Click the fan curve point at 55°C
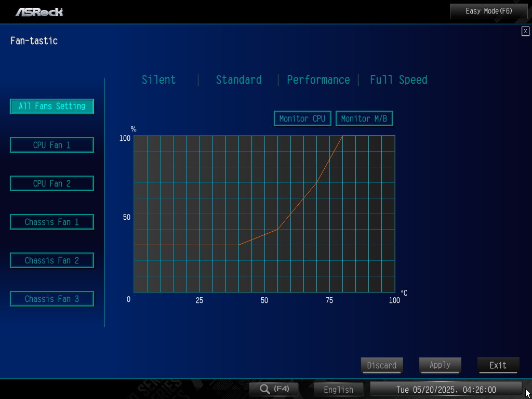The height and width of the screenshot is (399, 532). (x=277, y=229)
